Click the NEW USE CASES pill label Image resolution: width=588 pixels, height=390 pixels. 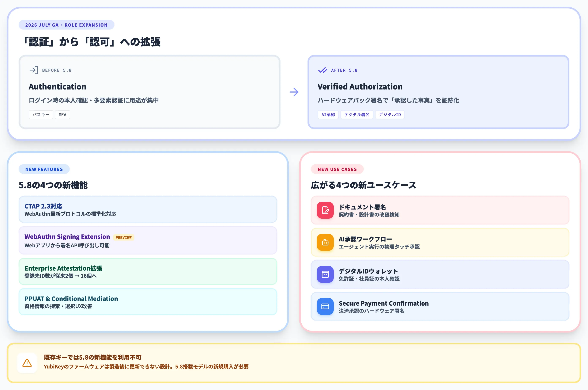[x=337, y=169]
